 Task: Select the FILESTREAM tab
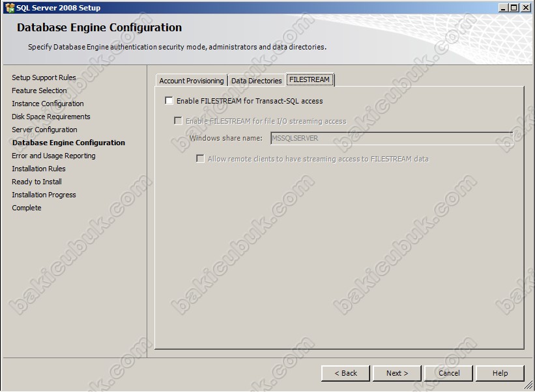(x=310, y=79)
